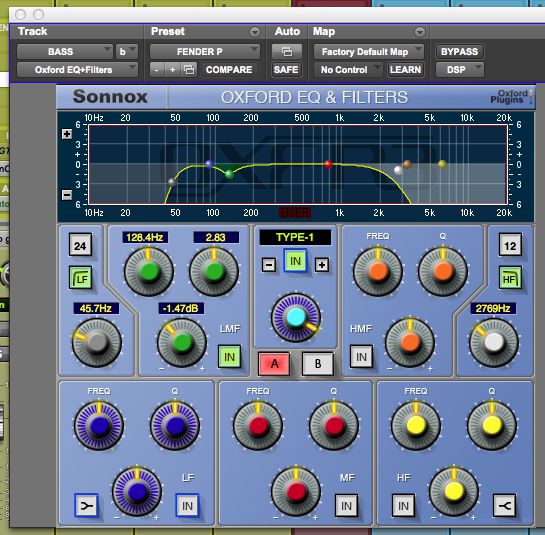Toggle the automation SAFE button
This screenshot has width=545, height=535.
point(286,70)
